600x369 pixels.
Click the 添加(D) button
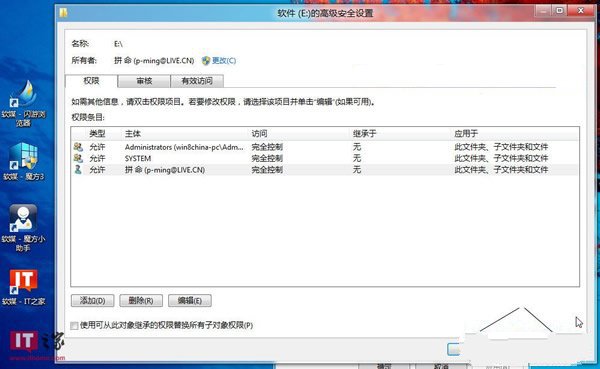coord(92,300)
